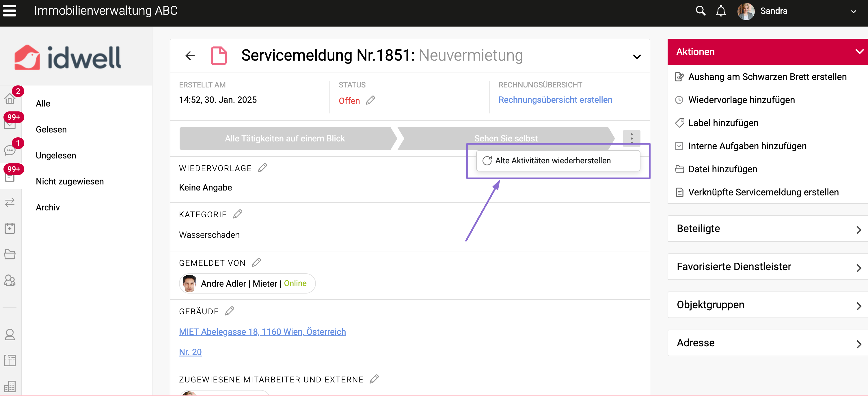Select the Ungelesen sidebar item
This screenshot has height=396, width=868.
click(56, 155)
